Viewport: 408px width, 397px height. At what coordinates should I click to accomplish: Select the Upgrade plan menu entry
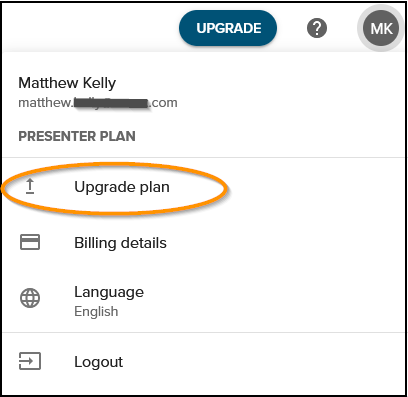click(x=122, y=187)
